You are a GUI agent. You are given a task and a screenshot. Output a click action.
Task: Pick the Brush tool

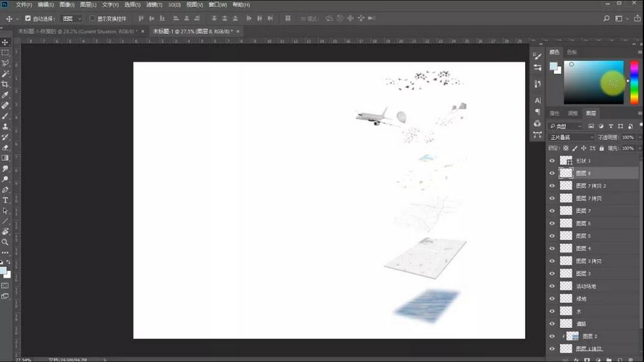5,116
